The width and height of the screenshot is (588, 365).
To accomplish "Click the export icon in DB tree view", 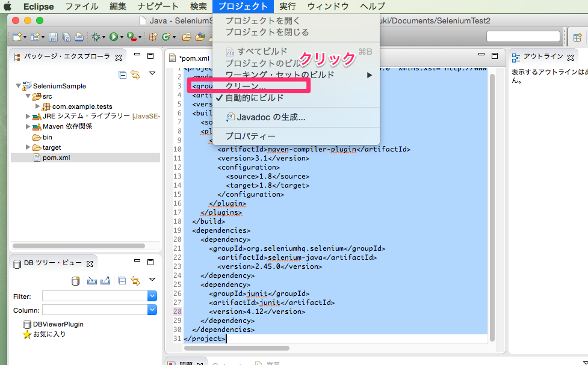I will click(x=105, y=280).
